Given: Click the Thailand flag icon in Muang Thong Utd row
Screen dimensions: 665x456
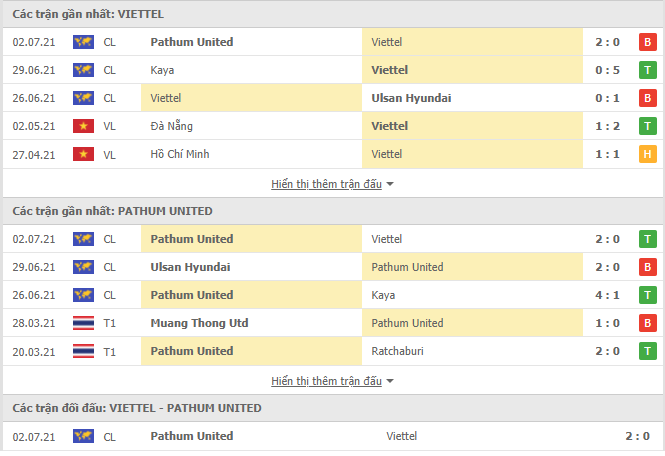Looking at the screenshot, I should (x=83, y=323).
